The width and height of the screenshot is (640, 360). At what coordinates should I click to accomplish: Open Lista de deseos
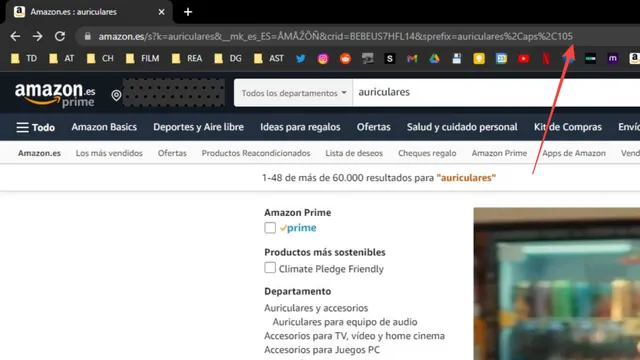[354, 153]
